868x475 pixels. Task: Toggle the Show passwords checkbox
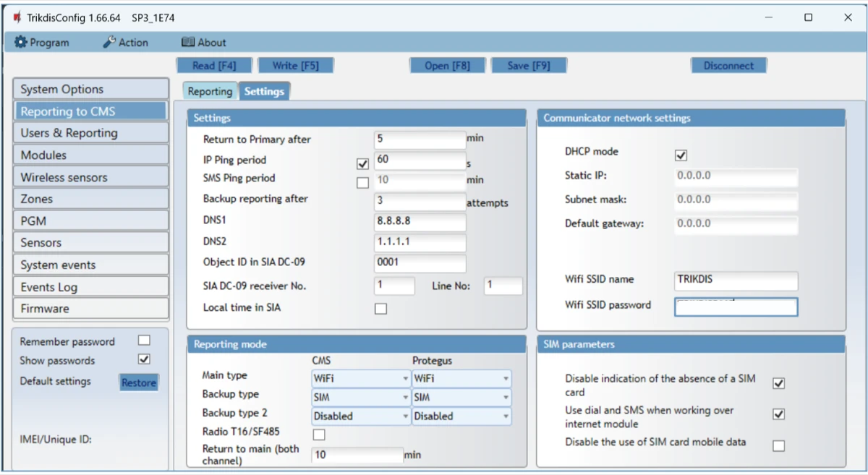tap(144, 359)
